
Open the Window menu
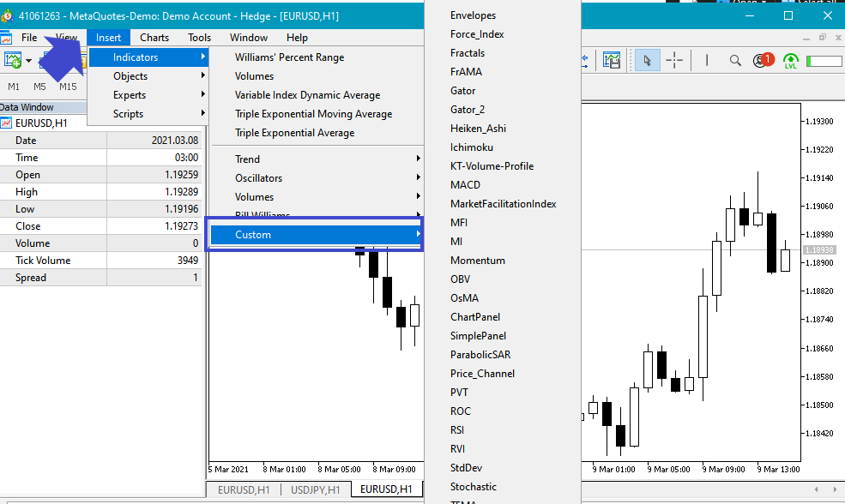[x=249, y=38]
